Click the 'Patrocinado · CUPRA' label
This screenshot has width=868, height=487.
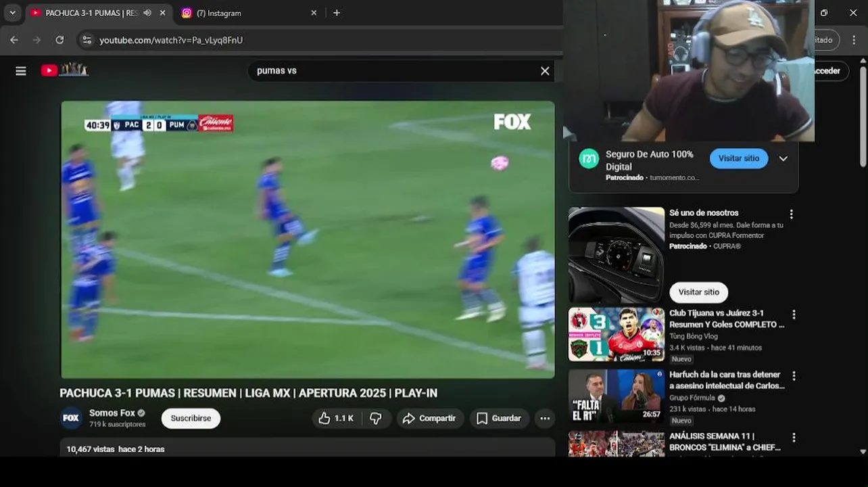[705, 246]
